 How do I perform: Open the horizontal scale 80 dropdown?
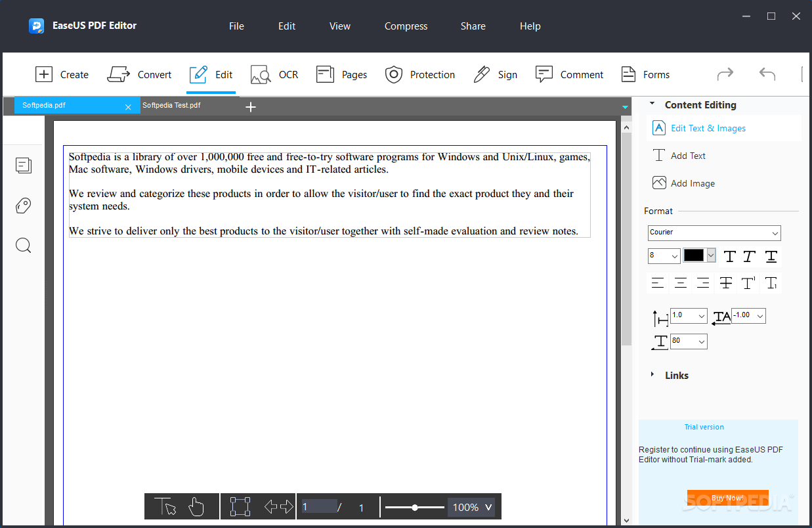689,341
